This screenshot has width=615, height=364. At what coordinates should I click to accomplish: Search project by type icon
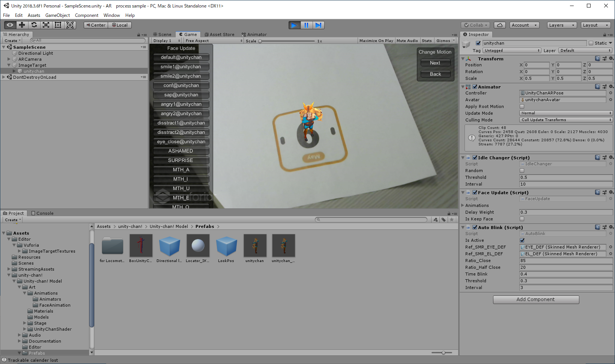[x=436, y=220]
